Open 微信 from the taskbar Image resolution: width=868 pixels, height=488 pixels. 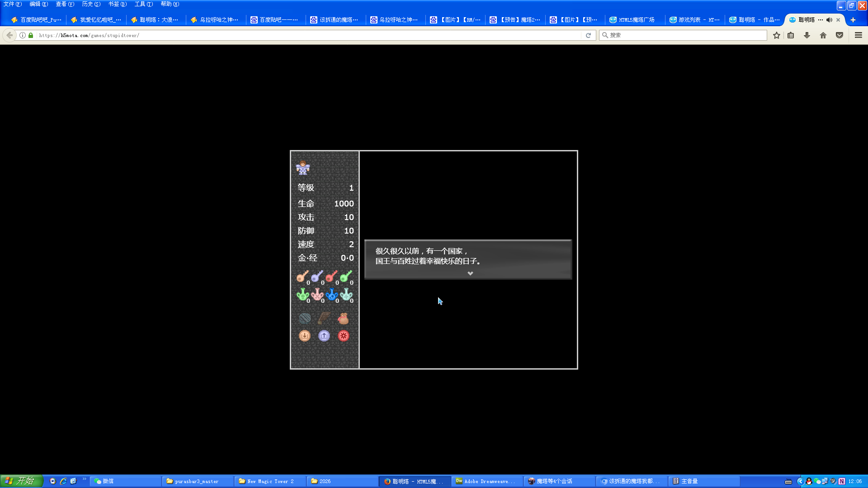126,481
